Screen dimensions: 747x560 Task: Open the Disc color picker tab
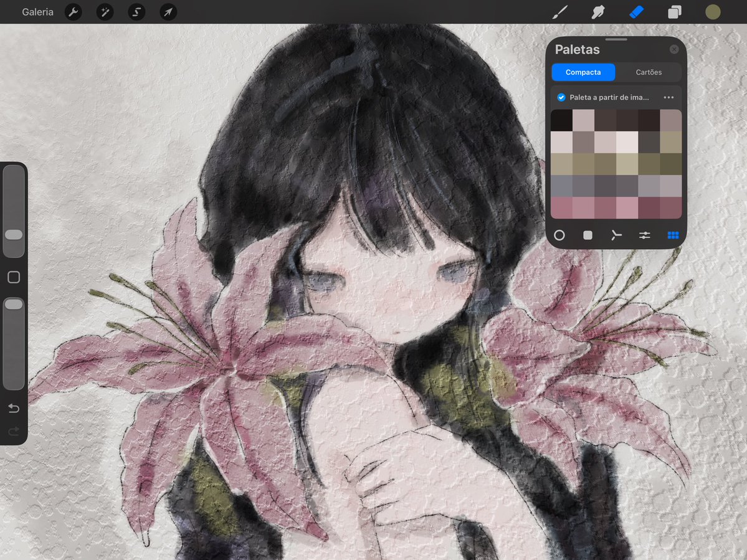(x=559, y=235)
